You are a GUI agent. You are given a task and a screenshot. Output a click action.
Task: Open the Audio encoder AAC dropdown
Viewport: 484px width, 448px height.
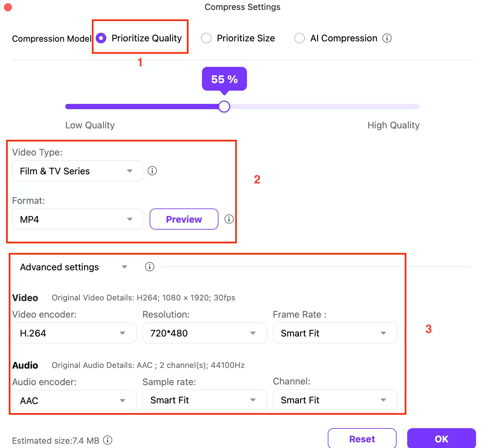(74, 400)
